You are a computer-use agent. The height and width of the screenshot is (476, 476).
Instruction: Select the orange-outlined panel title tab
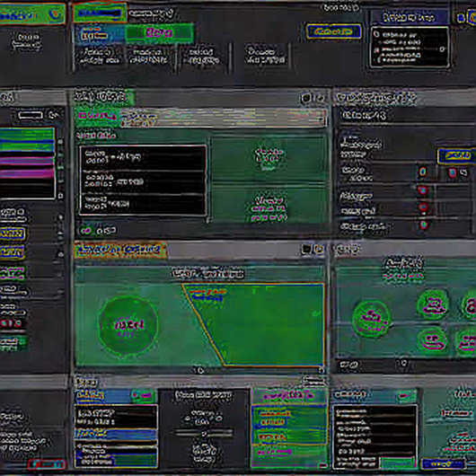point(120,250)
